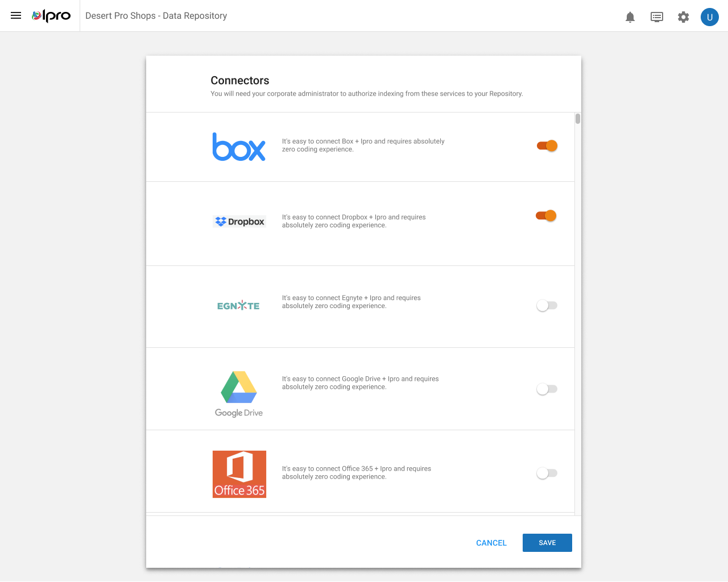
Task: Click the Office 365 logo
Action: pos(239,474)
